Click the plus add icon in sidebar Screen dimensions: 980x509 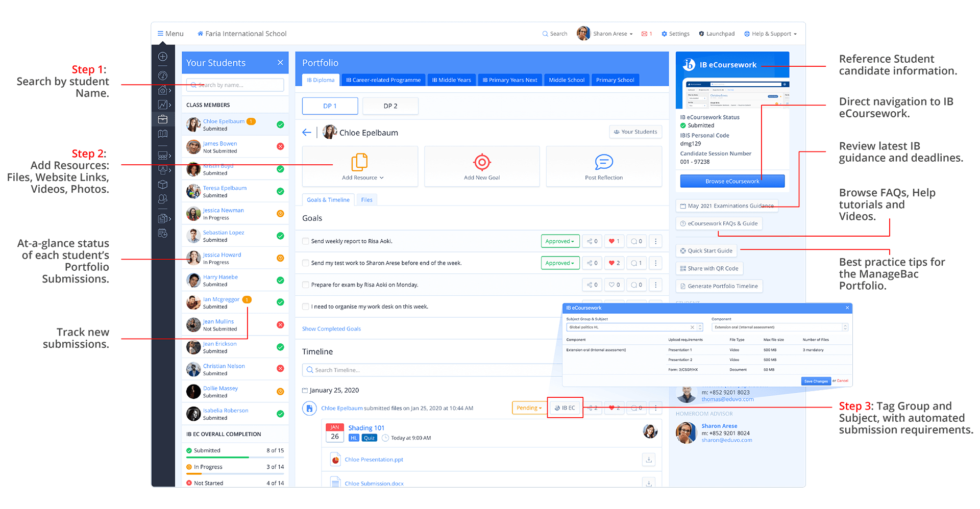tap(163, 57)
